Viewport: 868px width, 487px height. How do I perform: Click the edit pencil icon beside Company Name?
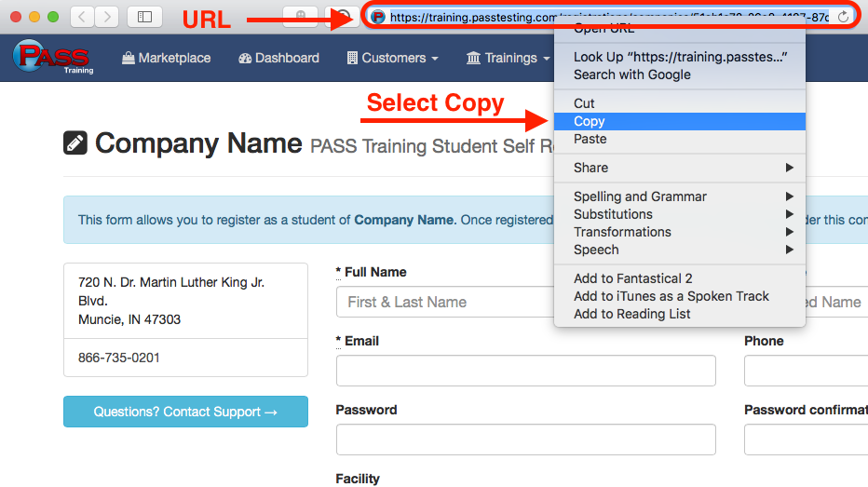point(75,142)
